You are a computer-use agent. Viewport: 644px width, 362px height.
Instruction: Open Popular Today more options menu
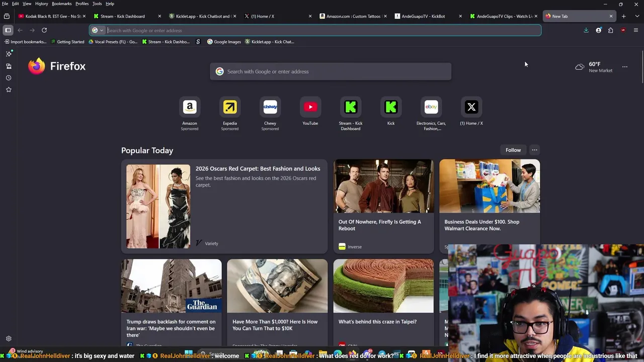click(x=535, y=150)
